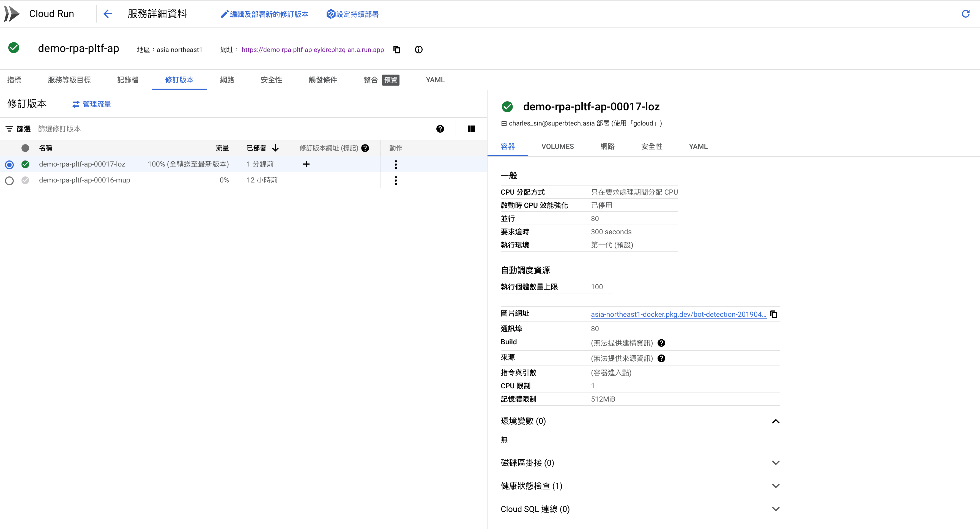
Task: Collapse the 環境變數 (0) section
Action: [776, 421]
